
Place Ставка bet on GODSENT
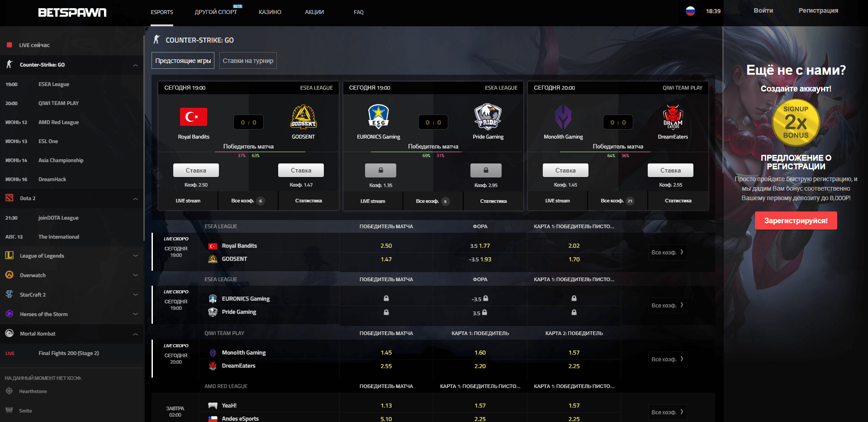(301, 170)
